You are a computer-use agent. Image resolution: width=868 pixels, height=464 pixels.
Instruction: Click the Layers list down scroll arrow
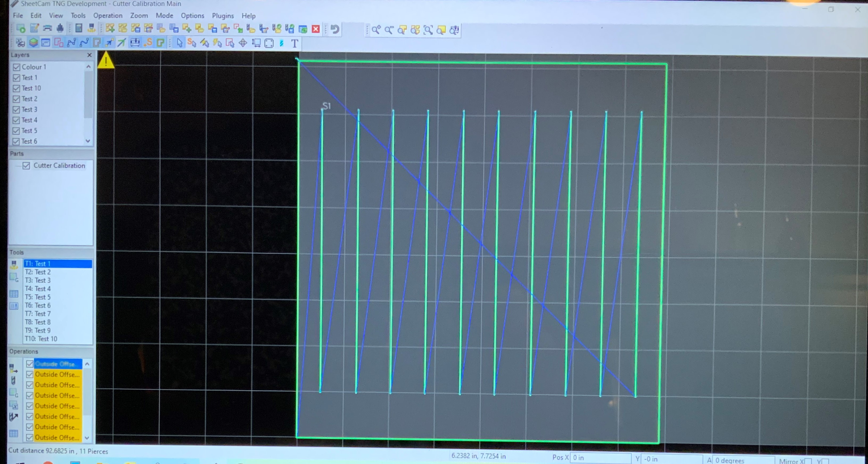pyautogui.click(x=88, y=141)
